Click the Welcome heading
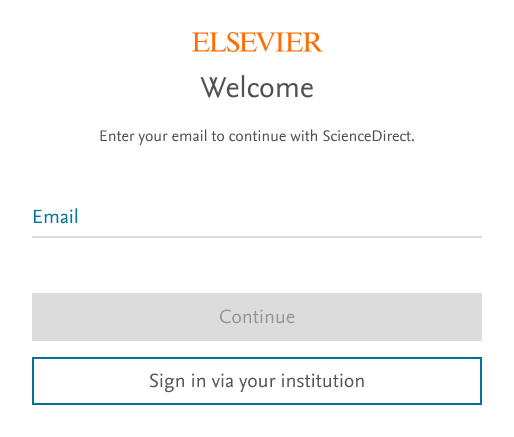514x437 pixels. click(257, 87)
